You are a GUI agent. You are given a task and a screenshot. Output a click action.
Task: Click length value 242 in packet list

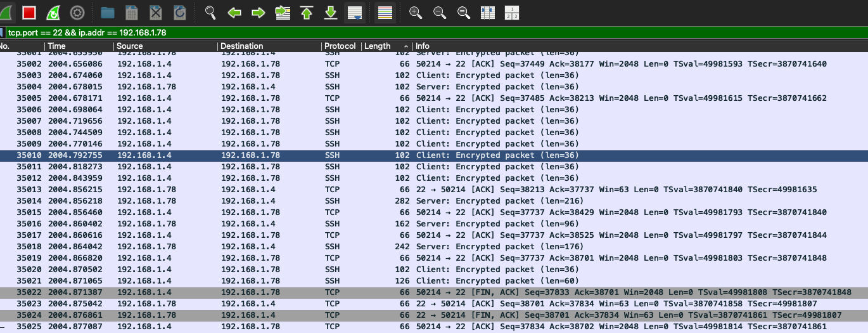(402, 247)
